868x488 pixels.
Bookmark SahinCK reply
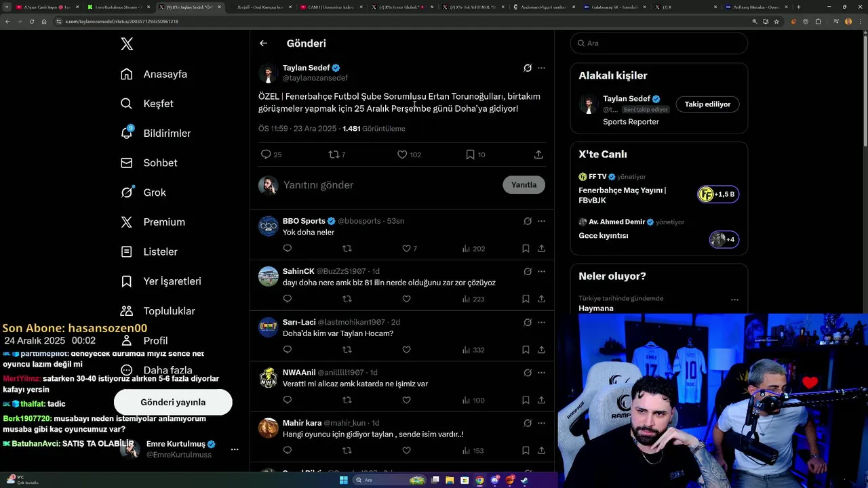526,299
